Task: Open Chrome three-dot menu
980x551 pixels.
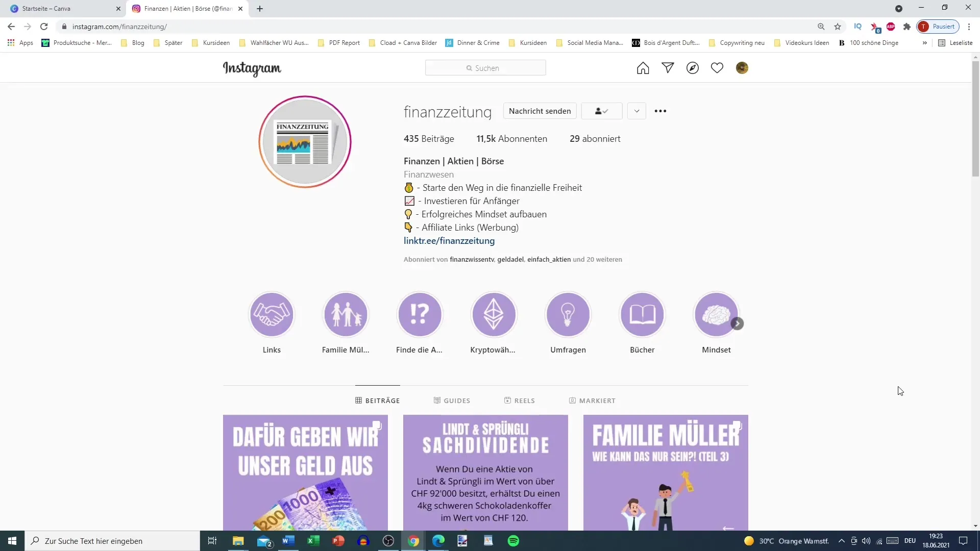Action: point(969,27)
